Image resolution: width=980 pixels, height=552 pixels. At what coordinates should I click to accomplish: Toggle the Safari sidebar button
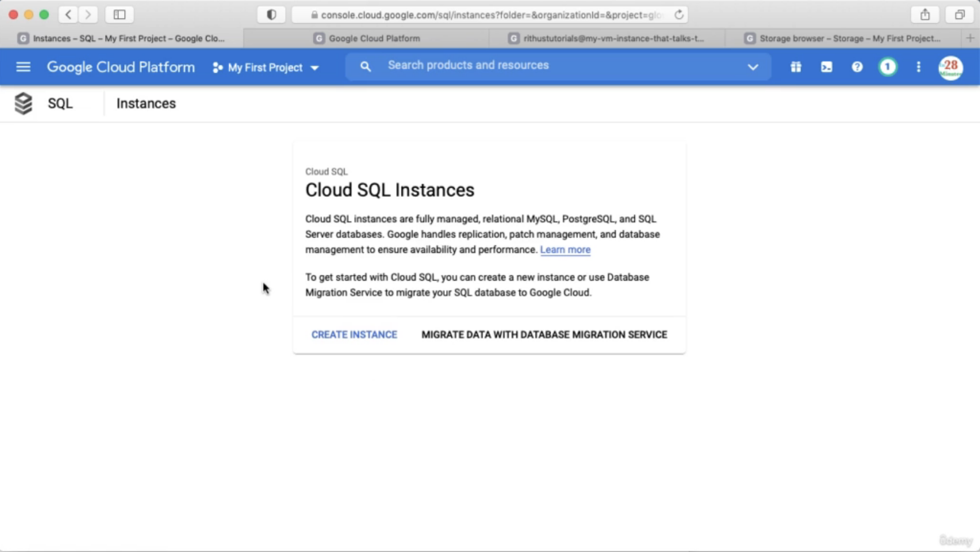[119, 14]
